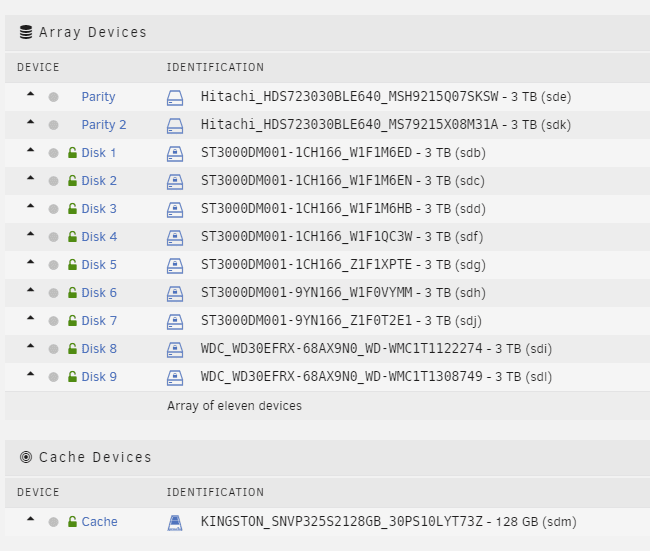
Task: Expand the arrow beside the Cache device
Action: (x=30, y=519)
